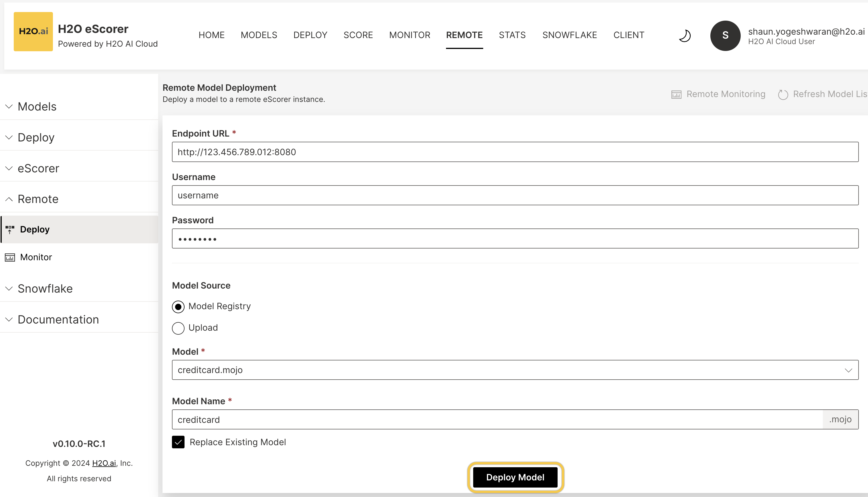This screenshot has height=497, width=868.
Task: Click into the Endpoint URL field
Action: coord(515,152)
